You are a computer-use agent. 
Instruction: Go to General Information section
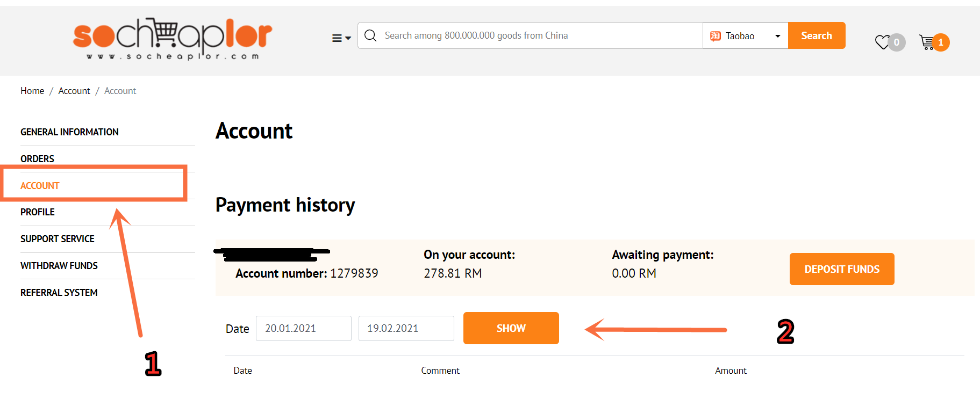69,132
